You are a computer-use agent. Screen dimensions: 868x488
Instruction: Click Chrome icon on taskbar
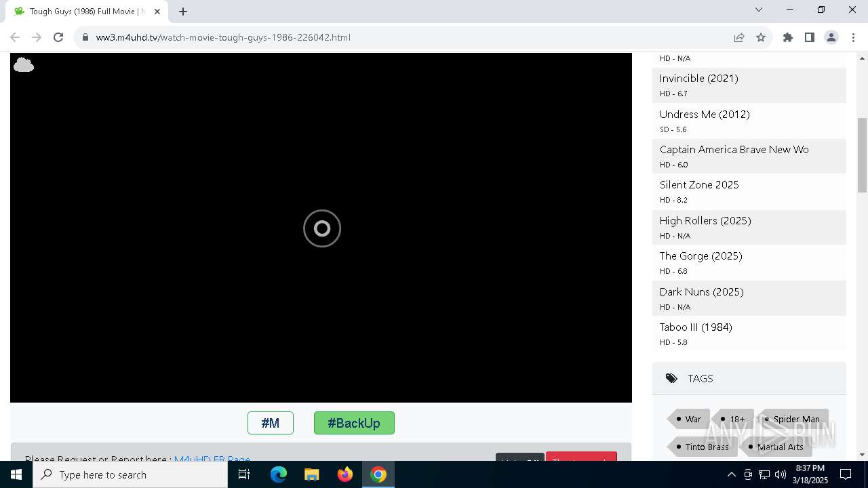coord(378,474)
